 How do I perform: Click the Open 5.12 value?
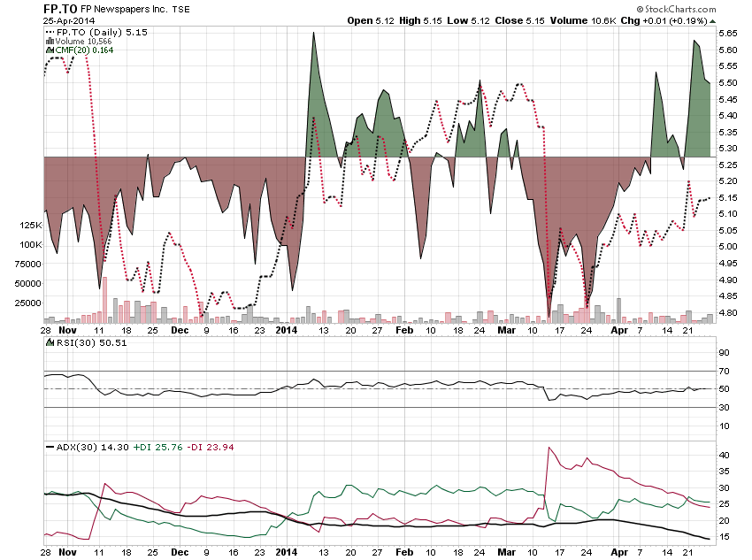point(371,20)
